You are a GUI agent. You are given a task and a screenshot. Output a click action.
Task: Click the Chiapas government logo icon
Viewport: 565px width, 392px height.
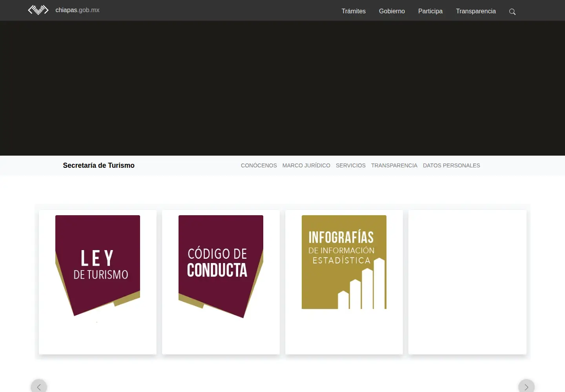tap(38, 10)
